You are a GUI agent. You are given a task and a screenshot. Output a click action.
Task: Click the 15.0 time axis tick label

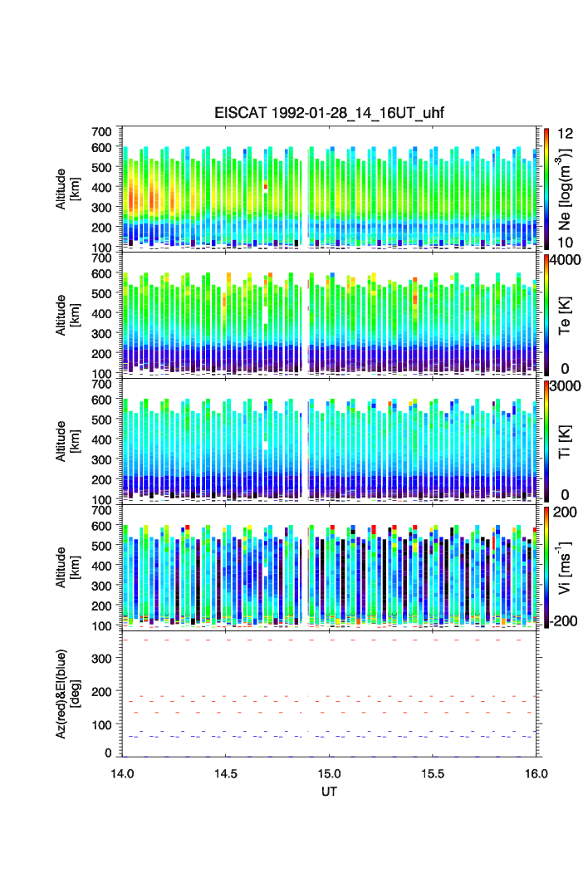point(329,773)
